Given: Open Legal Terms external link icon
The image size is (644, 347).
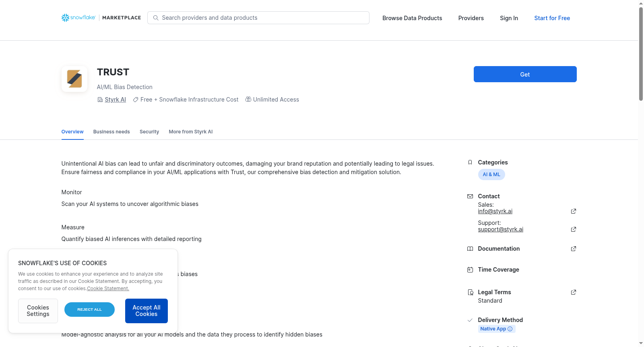Looking at the screenshot, I should (x=574, y=292).
